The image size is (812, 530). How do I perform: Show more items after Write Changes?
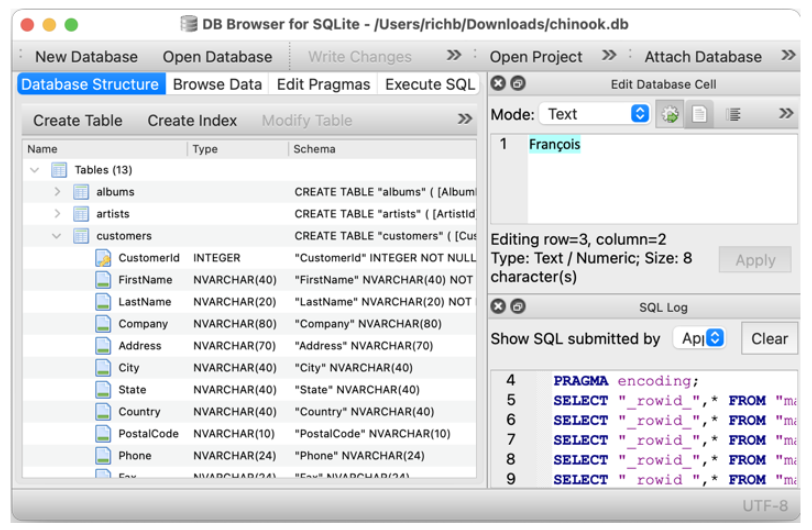pos(454,55)
